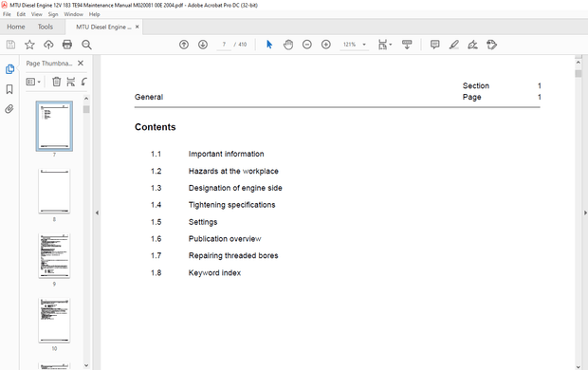This screenshot has width=588, height=370.
Task: Open the Window menu
Action: tap(74, 14)
